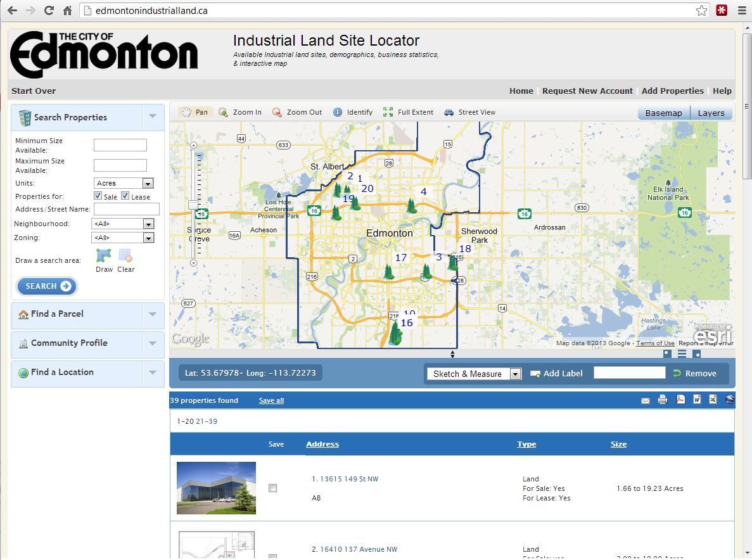Viewport: 752px width, 560px height.
Task: Open results in Google Earth
Action: pos(730,399)
